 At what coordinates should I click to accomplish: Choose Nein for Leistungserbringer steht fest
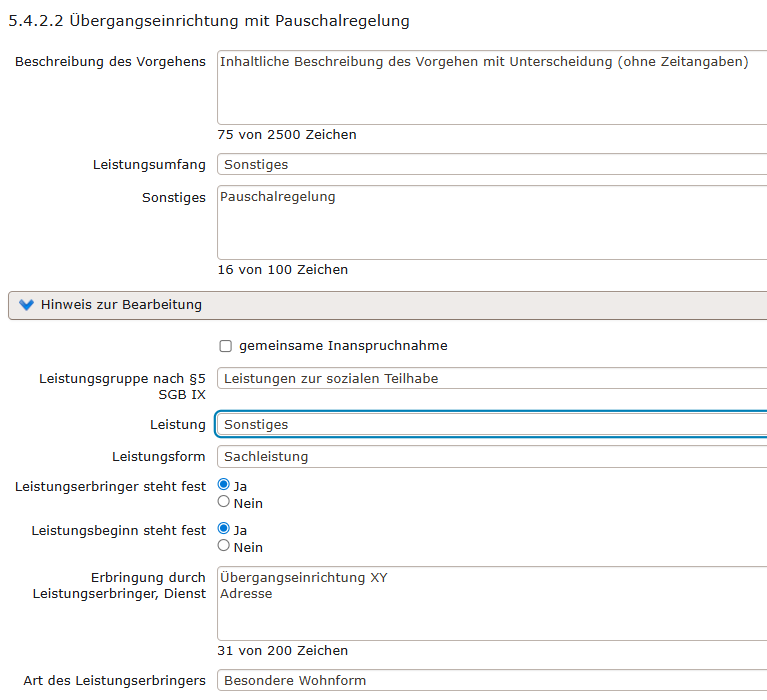click(x=224, y=502)
